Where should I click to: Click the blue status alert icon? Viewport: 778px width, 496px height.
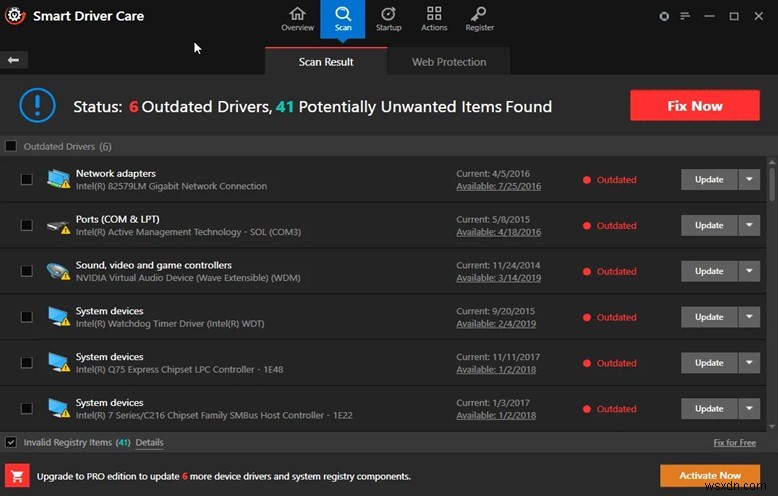(37, 106)
